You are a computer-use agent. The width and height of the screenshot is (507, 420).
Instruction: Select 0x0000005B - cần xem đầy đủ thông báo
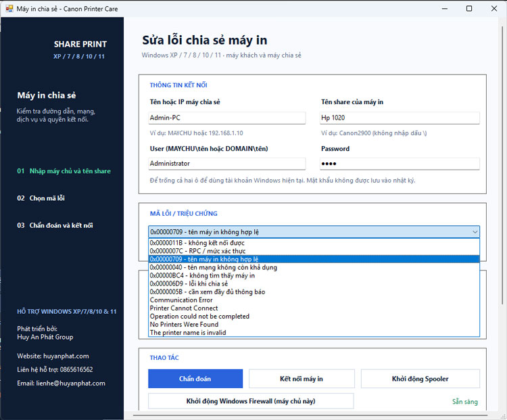point(314,292)
